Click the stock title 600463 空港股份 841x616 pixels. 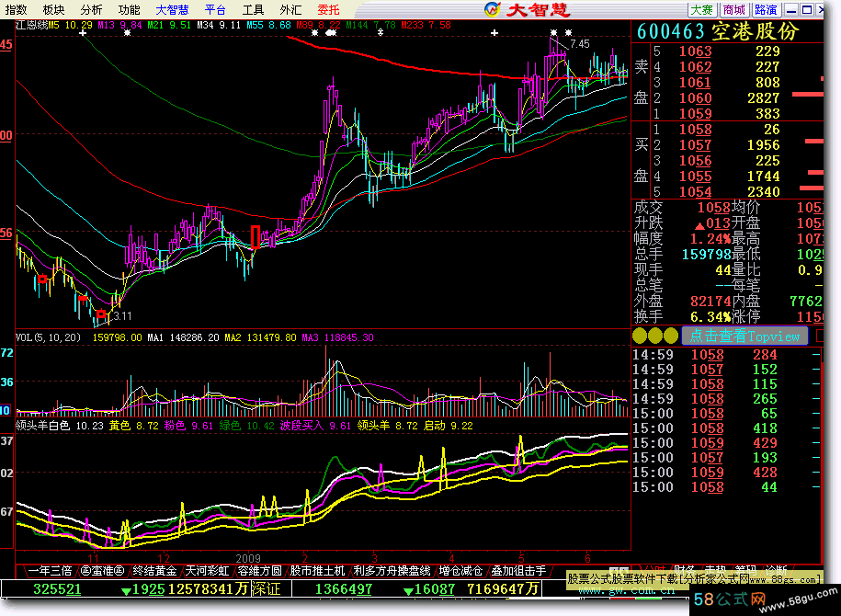tap(718, 31)
